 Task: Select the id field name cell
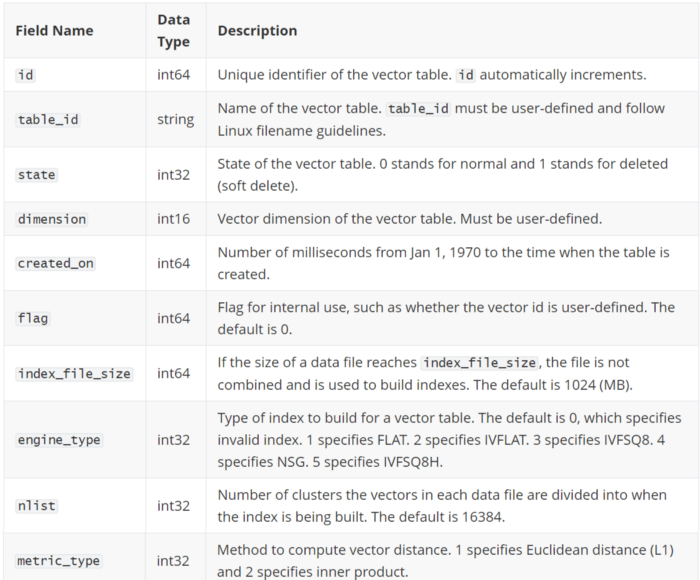pos(25,75)
